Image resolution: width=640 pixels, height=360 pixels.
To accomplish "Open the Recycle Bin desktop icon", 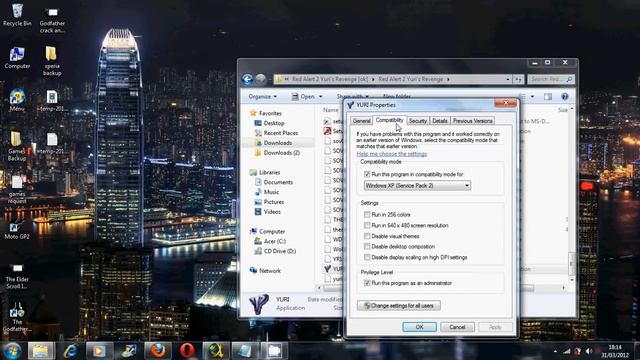I will (x=17, y=15).
